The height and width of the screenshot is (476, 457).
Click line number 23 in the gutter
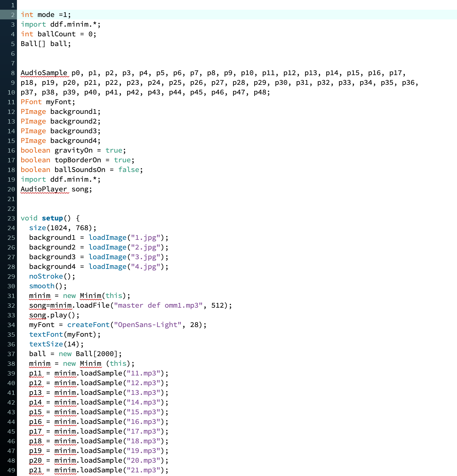[11, 218]
